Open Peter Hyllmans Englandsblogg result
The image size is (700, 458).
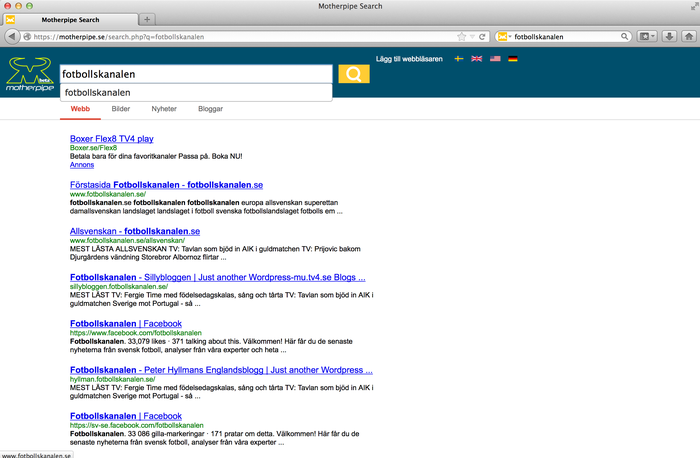(221, 370)
